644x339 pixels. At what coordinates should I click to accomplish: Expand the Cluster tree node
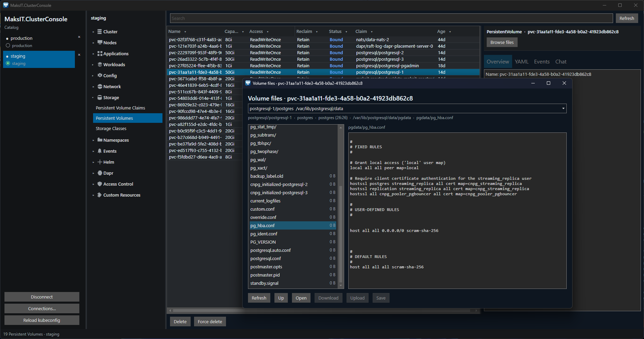point(93,32)
